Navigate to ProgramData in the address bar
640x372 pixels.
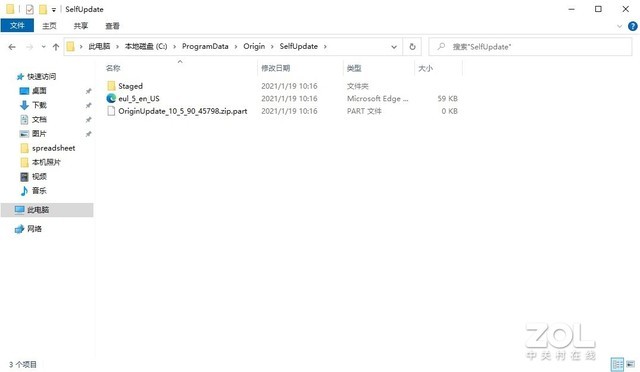point(205,47)
